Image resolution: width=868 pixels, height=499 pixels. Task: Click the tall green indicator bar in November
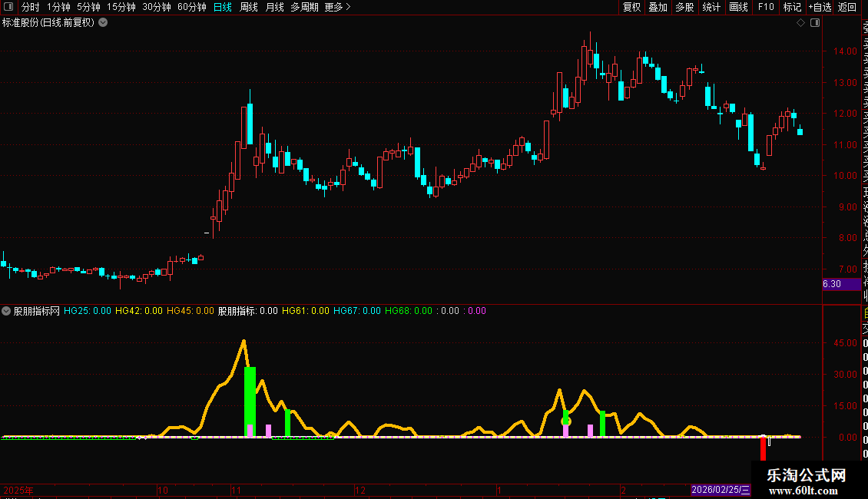click(x=250, y=402)
